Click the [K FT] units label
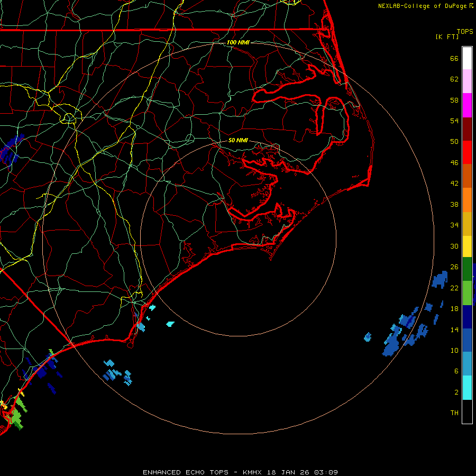The width and height of the screenshot is (476, 476). click(447, 36)
